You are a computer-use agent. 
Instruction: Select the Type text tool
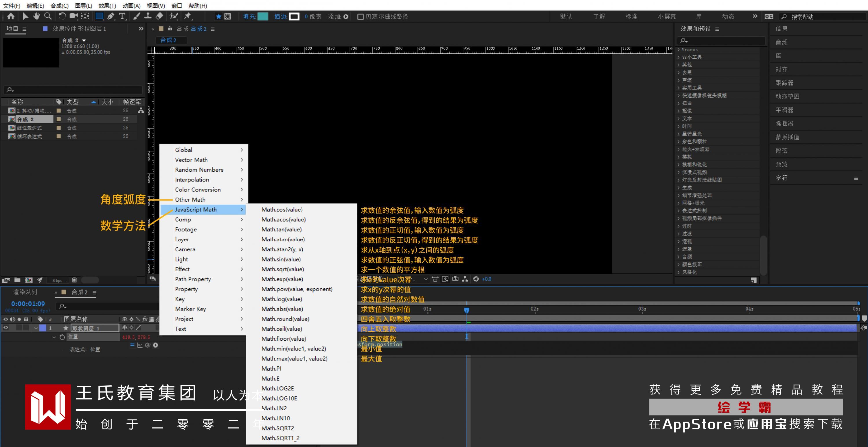coord(122,16)
